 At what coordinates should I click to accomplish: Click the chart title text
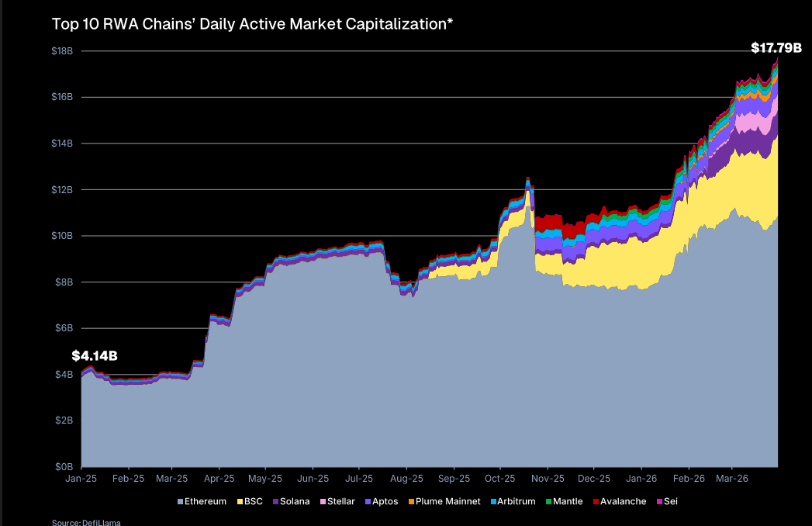pyautogui.click(x=252, y=24)
